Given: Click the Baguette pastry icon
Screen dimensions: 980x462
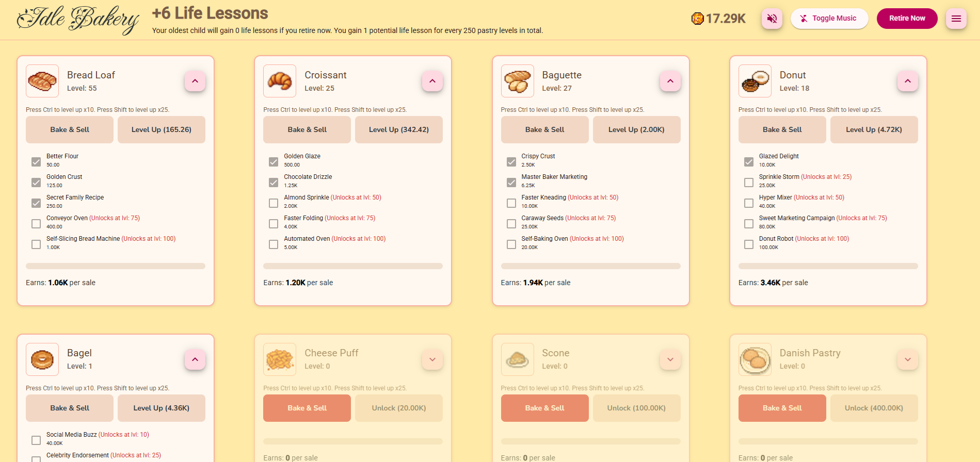Looking at the screenshot, I should (517, 81).
